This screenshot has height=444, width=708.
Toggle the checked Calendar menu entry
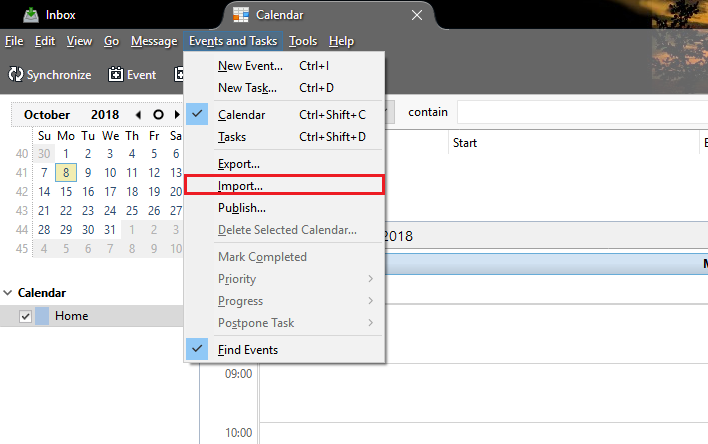coord(284,115)
